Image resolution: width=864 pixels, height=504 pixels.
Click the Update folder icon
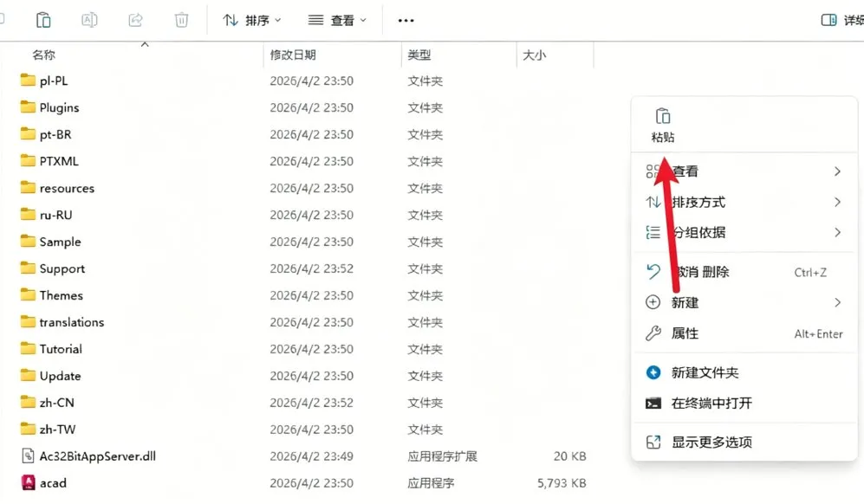click(28, 375)
